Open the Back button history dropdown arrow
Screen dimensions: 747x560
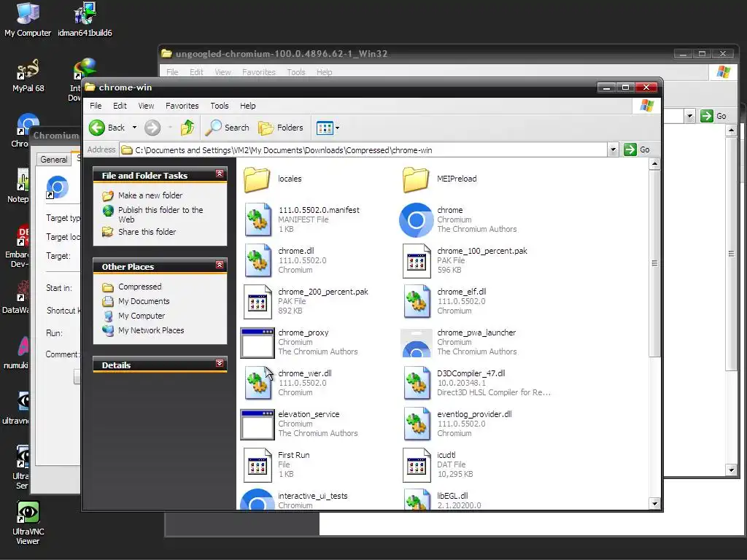pyautogui.click(x=134, y=128)
